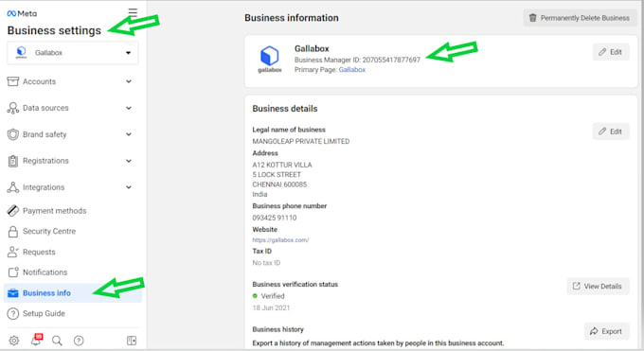Click View Details for verification status
644x351 pixels.
598,286
